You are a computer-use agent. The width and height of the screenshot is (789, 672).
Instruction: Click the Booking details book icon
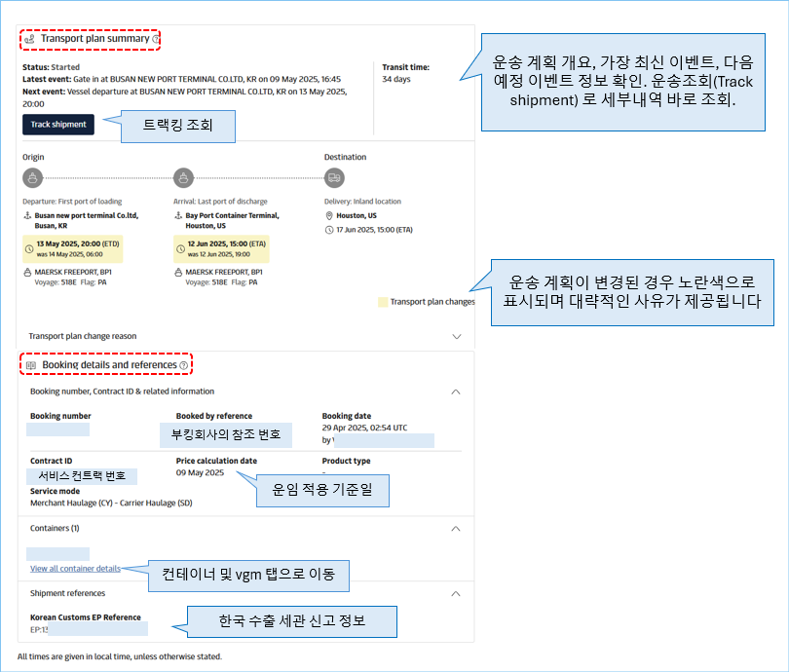pyautogui.click(x=31, y=365)
